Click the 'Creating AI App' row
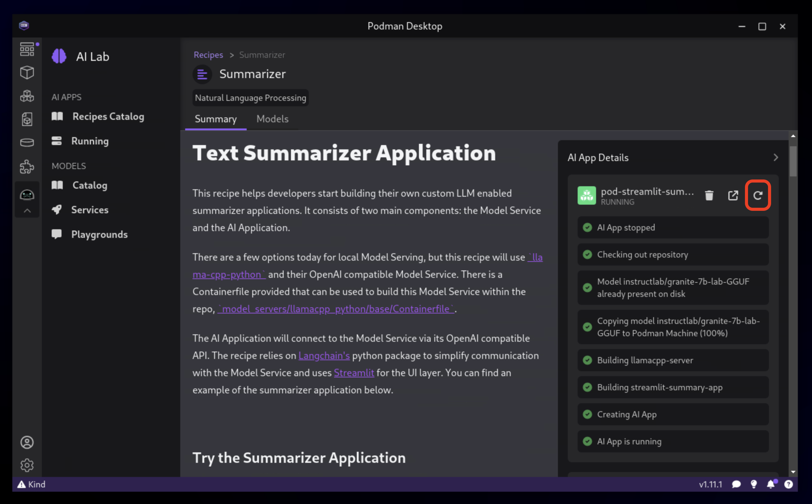Viewport: 812px width, 504px height. tap(673, 414)
